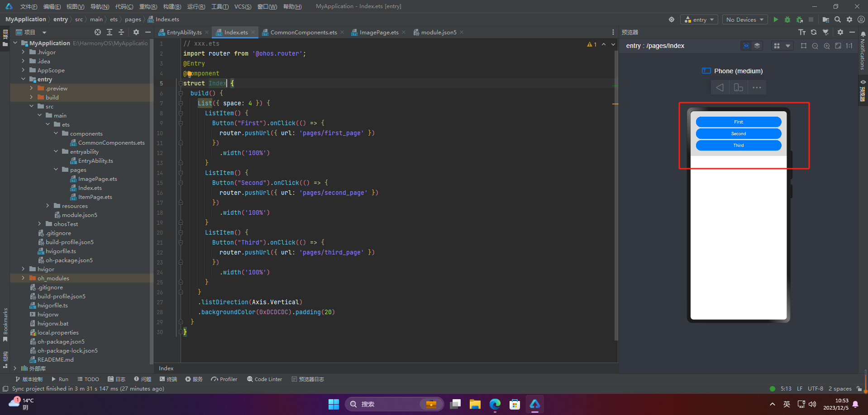Open the Code Linter tool window
Image resolution: width=868 pixels, height=415 pixels.
click(x=264, y=379)
